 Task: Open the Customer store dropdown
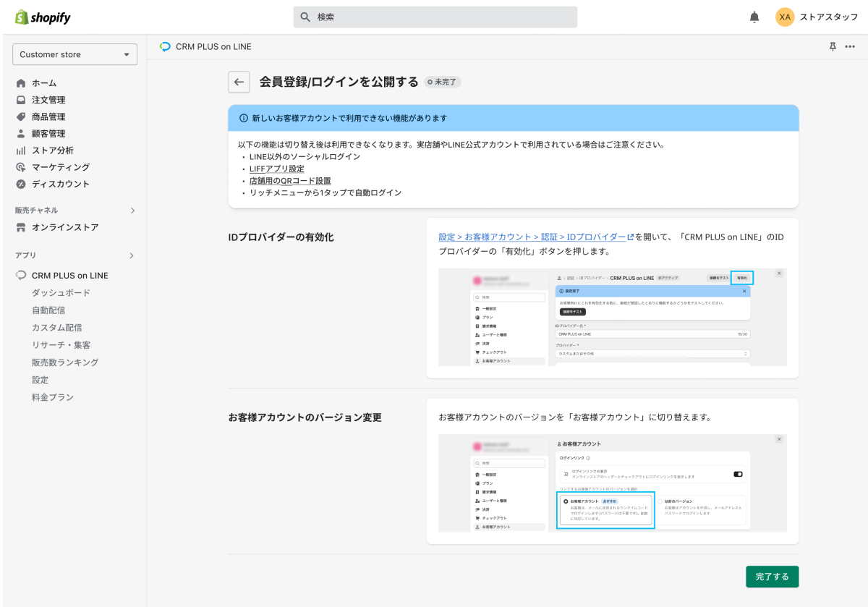pos(75,54)
